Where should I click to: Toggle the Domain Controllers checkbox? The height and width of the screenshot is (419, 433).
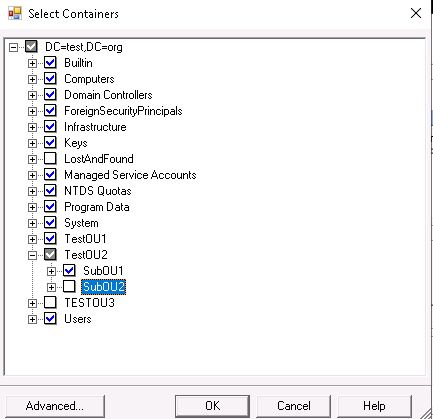point(50,94)
